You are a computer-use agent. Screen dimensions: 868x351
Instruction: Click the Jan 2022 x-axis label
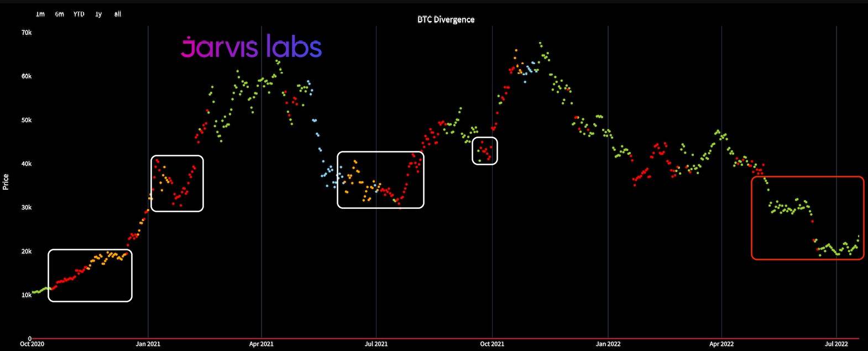pos(608,344)
